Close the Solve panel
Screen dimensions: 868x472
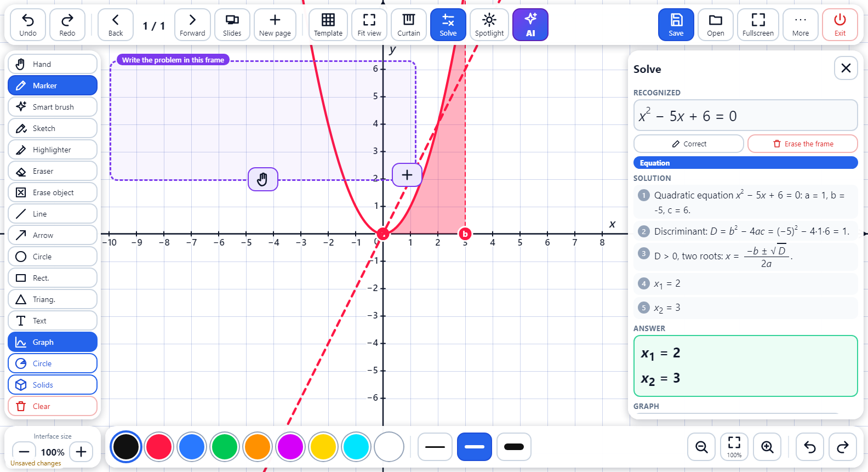coord(846,68)
